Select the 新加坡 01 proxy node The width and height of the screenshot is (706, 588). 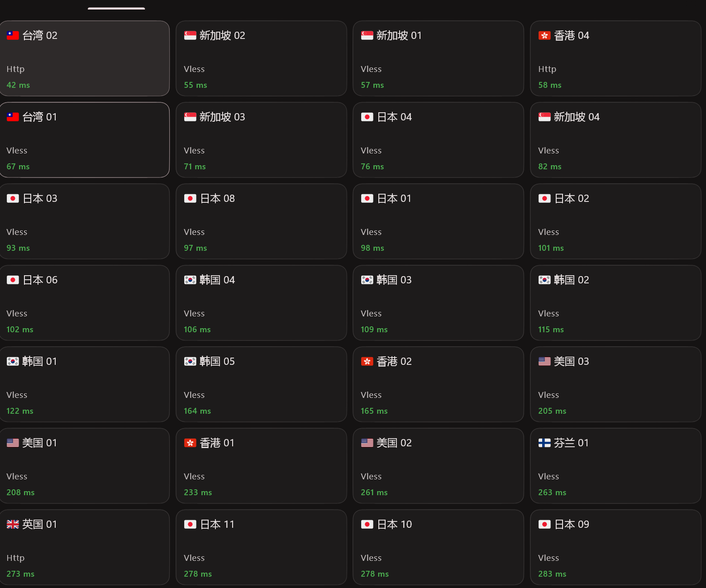(438, 58)
